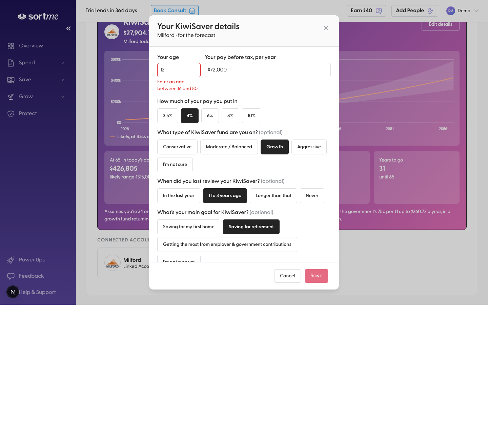This screenshot has height=448, width=488.
Task: Click the Power Ups rocket icon
Action: [x=11, y=260]
